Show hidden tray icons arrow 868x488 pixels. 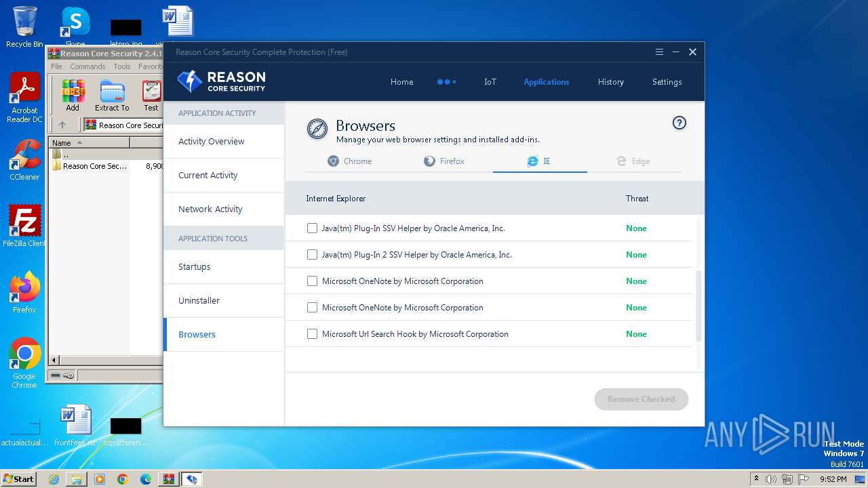757,479
